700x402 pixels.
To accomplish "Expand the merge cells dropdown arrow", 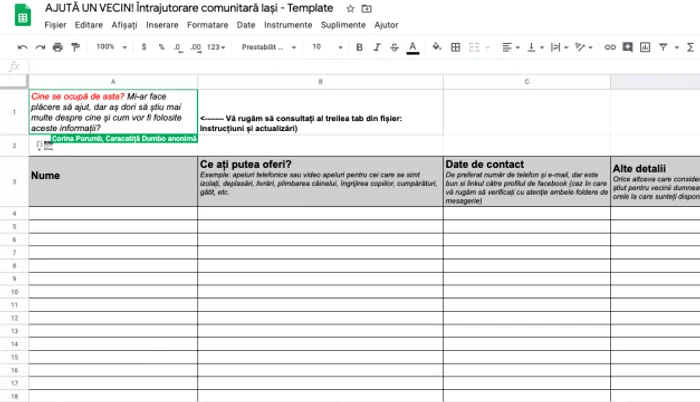I will (x=488, y=47).
